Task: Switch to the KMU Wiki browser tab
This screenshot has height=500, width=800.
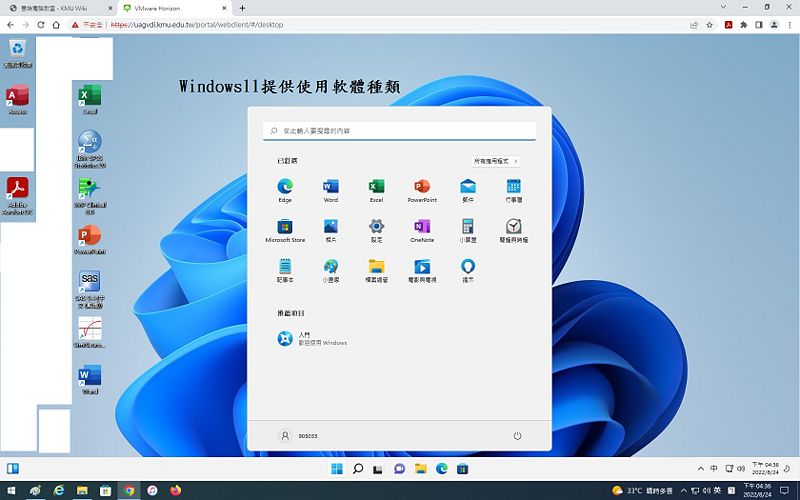Action: [x=60, y=8]
